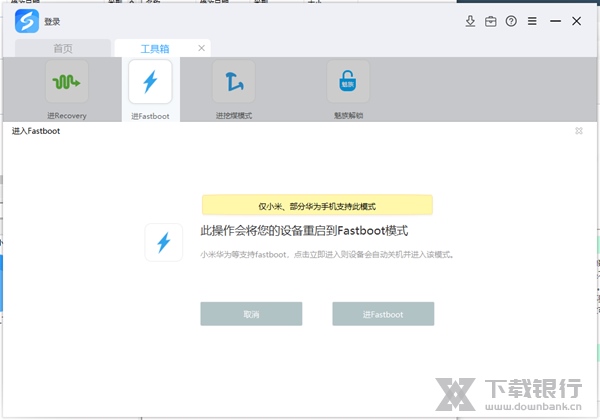Image resolution: width=600 pixels, height=420 pixels.
Task: Close the 工具箱 tab
Action: click(x=202, y=48)
